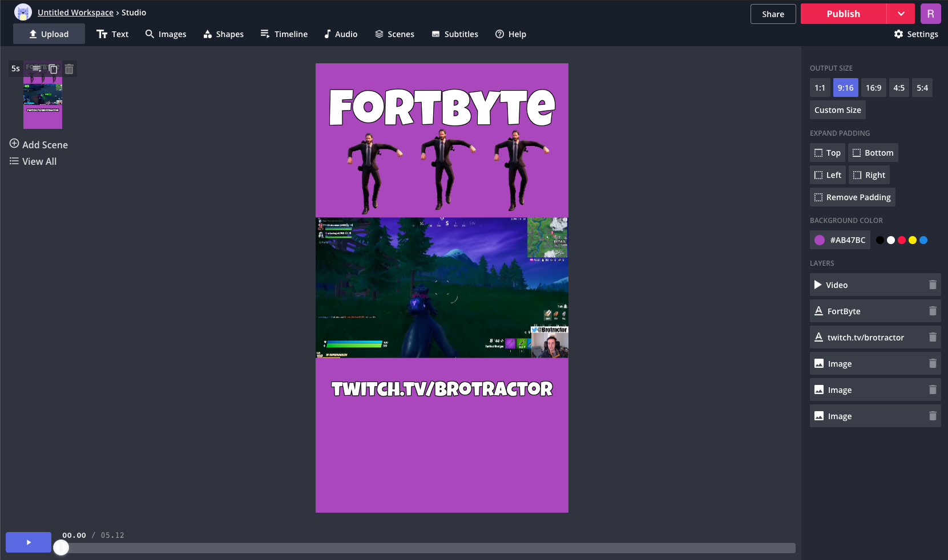Delete the Video layer
The width and height of the screenshot is (948, 560).
[x=933, y=285]
